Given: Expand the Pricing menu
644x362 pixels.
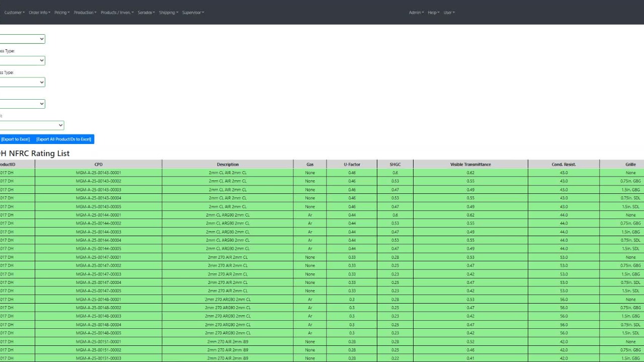Looking at the screenshot, I should (62, 13).
